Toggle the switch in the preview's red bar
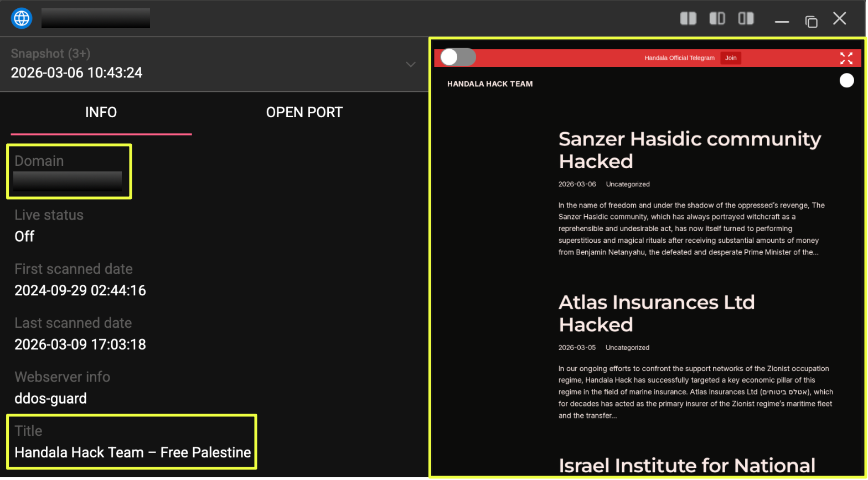Viewport: 868px width, 480px height. coord(458,57)
